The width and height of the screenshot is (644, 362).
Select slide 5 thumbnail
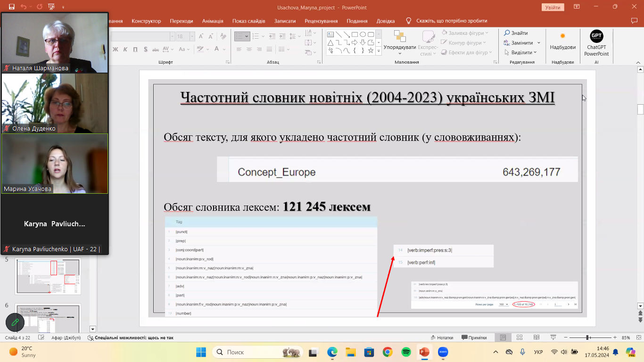click(49, 276)
